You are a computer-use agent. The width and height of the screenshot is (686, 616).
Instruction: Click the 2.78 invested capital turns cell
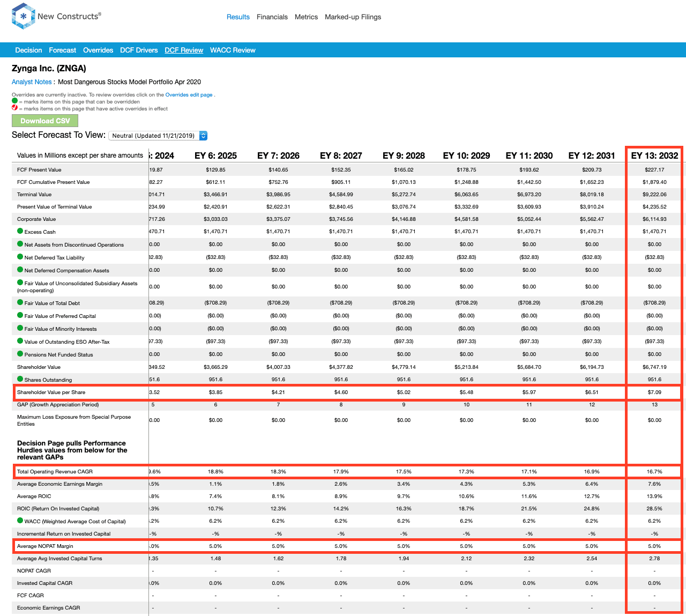coord(654,559)
